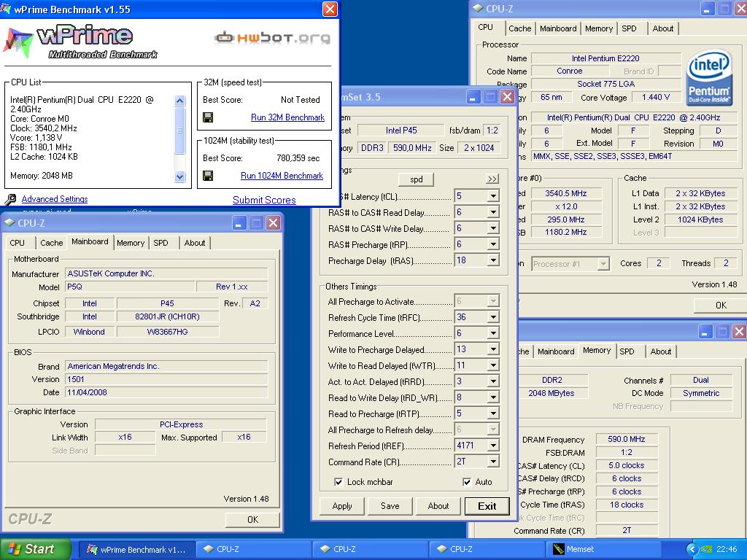The image size is (747, 560).
Task: Click the Exit button in MemSet
Action: tap(487, 506)
